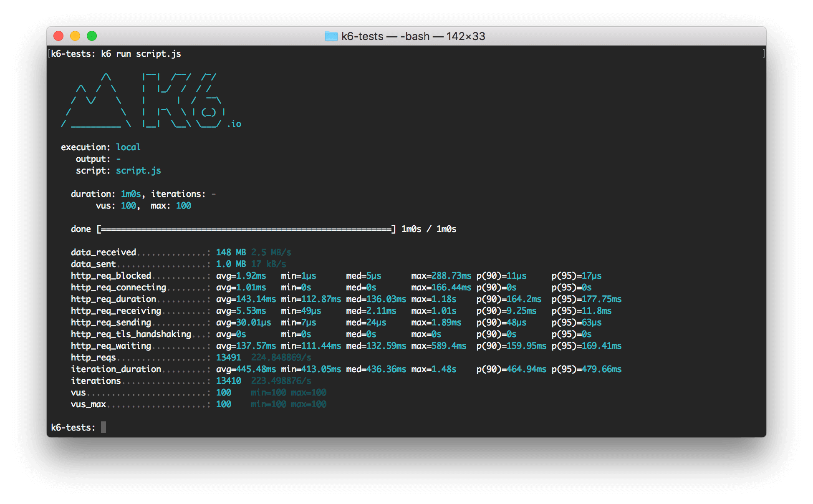Click the data_received metric of 148 MB
The height and width of the screenshot is (504, 813).
pyautogui.click(x=230, y=252)
